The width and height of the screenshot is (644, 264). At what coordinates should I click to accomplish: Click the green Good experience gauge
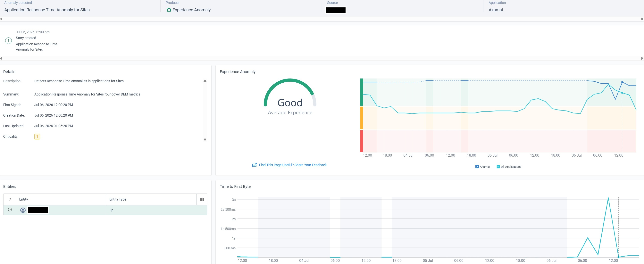pos(290,97)
